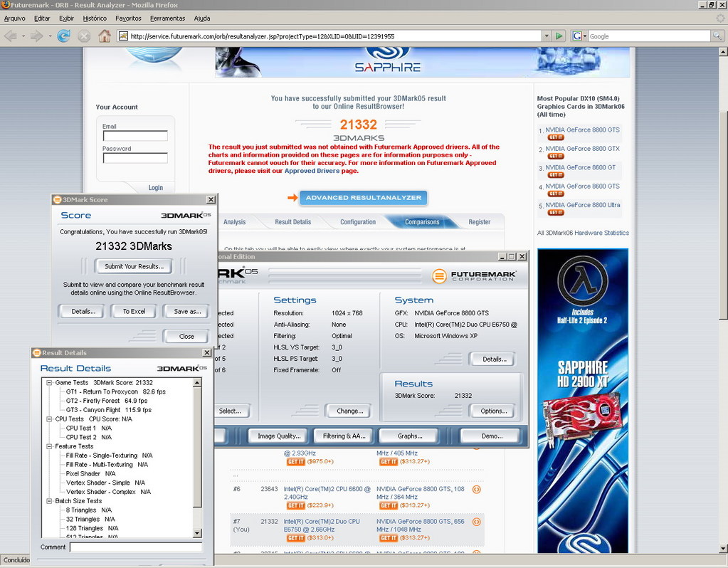Click Submit Your Results button
The height and width of the screenshot is (568, 728).
134,266
